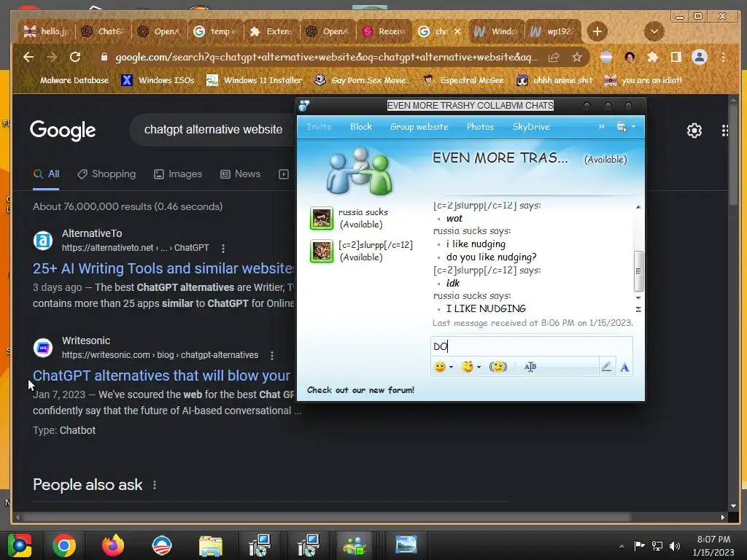Open the voice clip or language tool icon
747x560 pixels.
click(x=530, y=367)
